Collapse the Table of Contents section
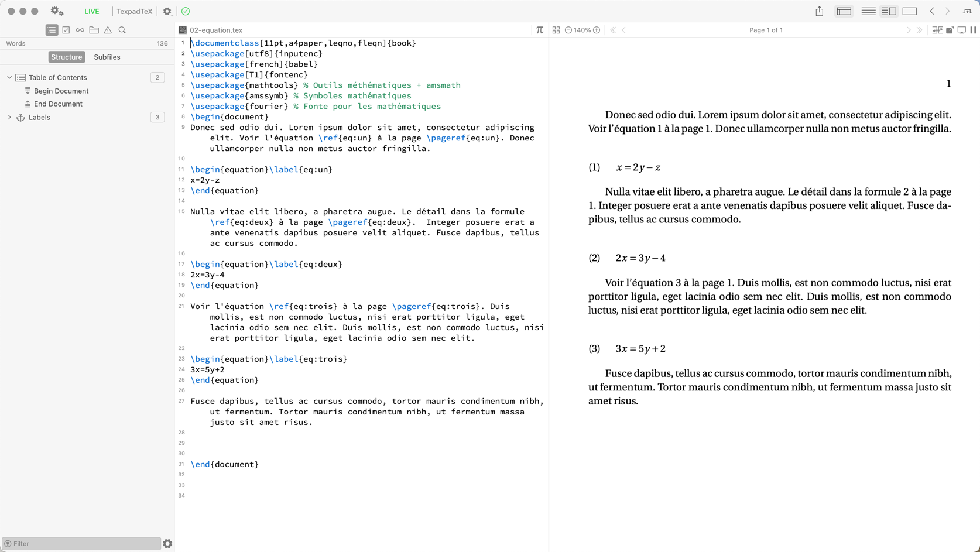Viewport: 980px width, 552px height. tap(9, 77)
